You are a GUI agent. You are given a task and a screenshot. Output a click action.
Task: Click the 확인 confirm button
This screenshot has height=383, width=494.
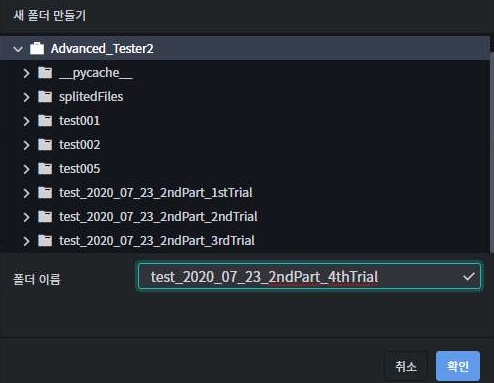(458, 366)
